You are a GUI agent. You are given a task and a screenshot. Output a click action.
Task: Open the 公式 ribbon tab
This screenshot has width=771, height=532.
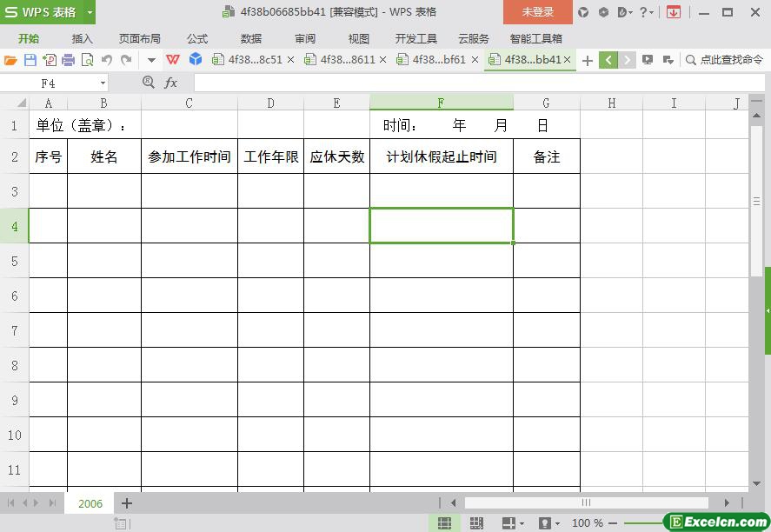[x=197, y=38]
